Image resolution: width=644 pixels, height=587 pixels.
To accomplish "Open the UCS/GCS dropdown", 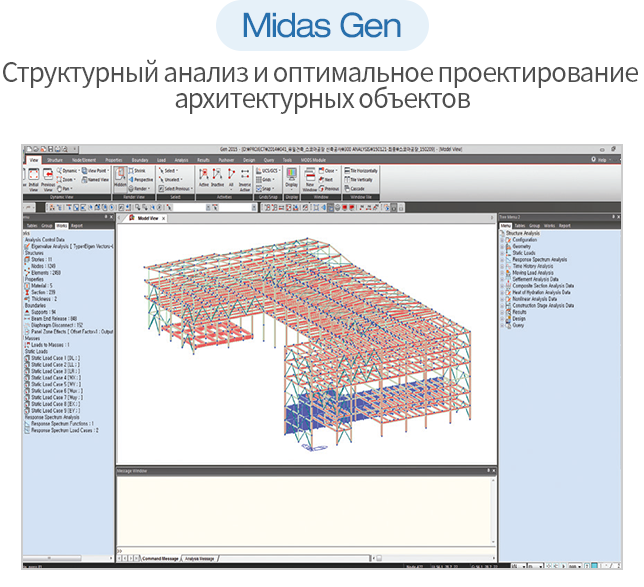I will [x=269, y=170].
